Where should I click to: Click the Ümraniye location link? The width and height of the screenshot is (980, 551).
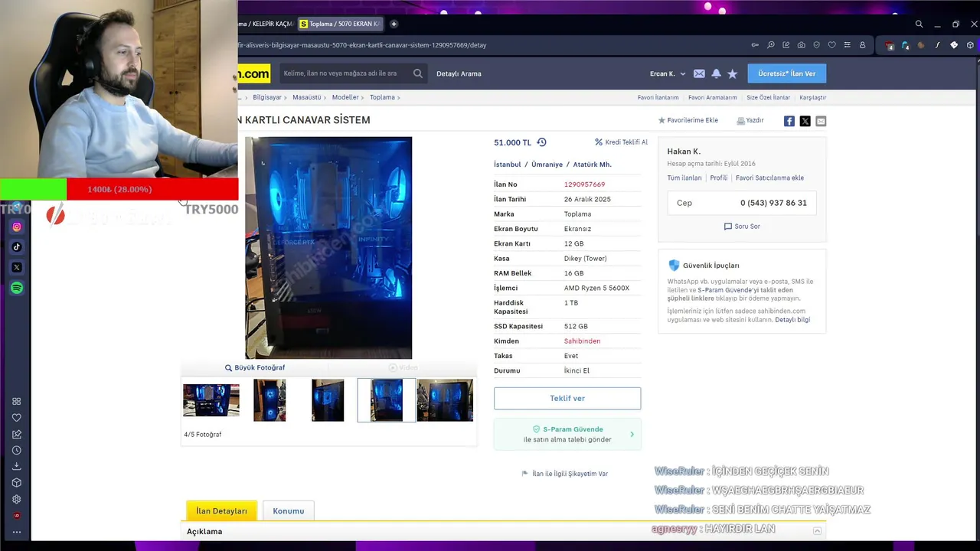(547, 165)
